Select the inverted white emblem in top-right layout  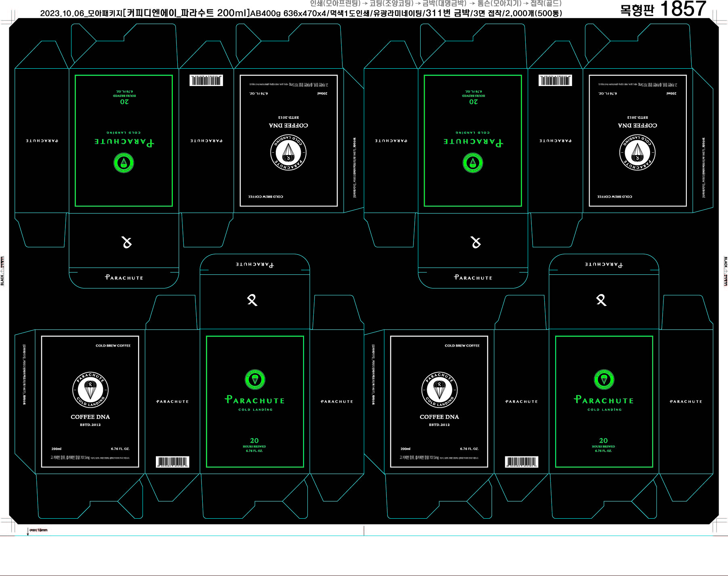(637, 152)
